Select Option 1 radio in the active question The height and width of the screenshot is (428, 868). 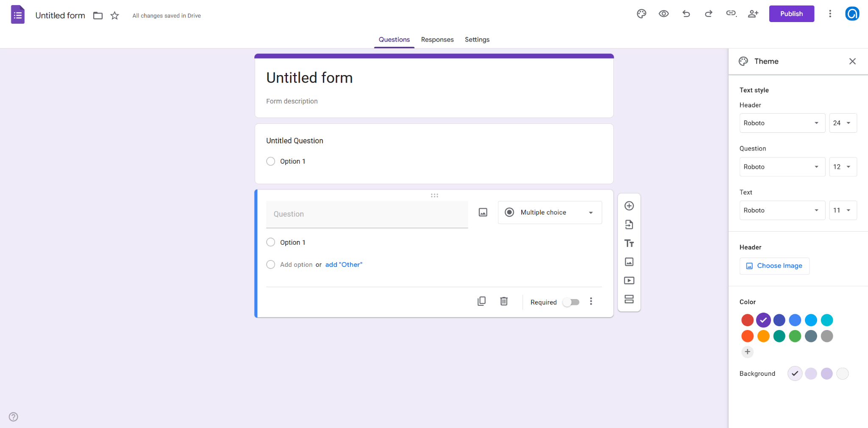pyautogui.click(x=271, y=242)
